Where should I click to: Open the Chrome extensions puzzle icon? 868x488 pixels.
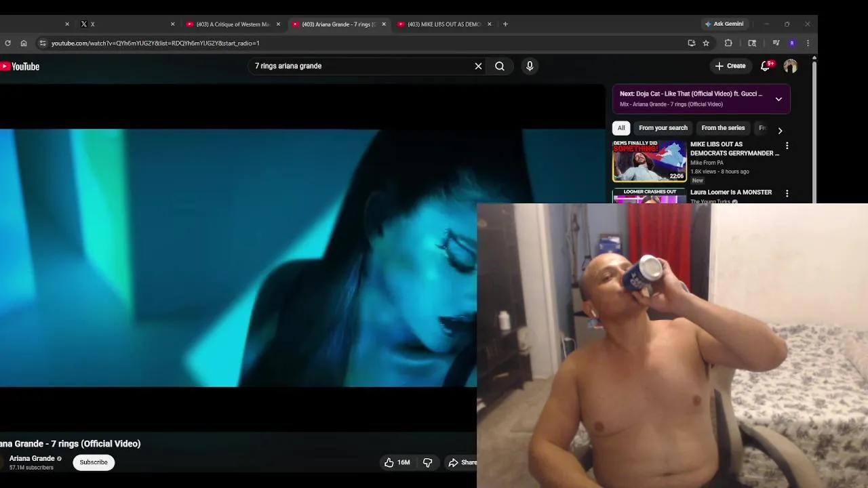tap(728, 43)
